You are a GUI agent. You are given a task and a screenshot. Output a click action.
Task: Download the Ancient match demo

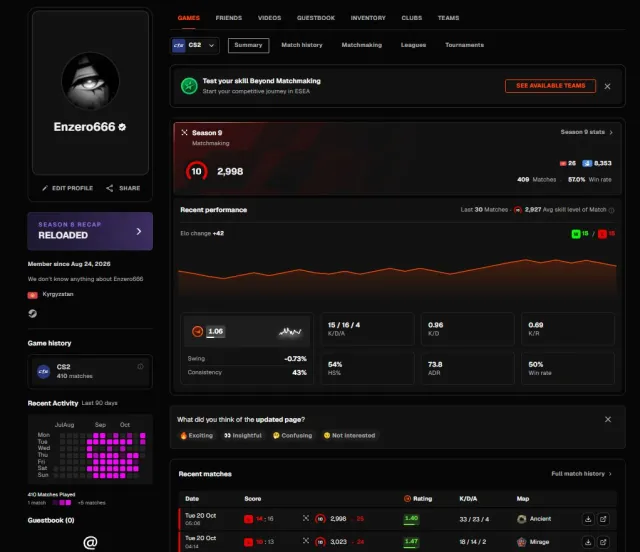(588, 519)
